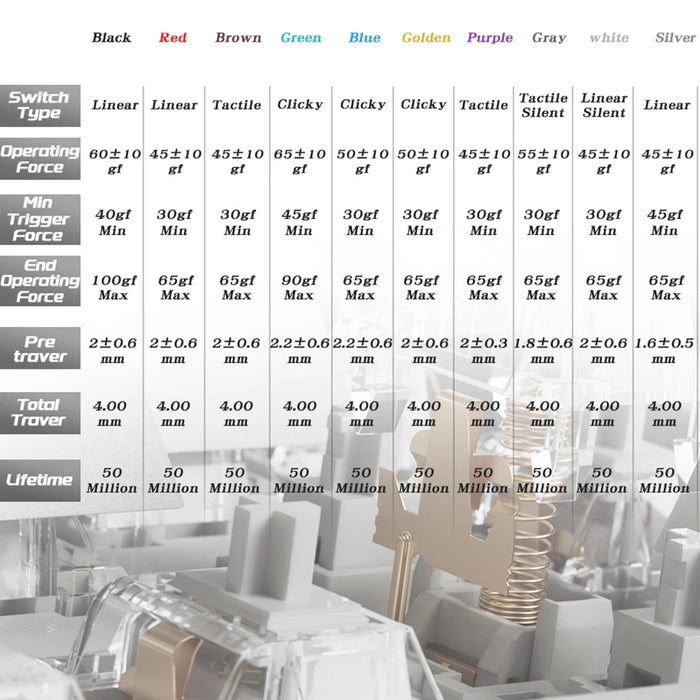Screen dimensions: 700x700
Task: Choose the Golden switch color label
Action: (x=426, y=38)
